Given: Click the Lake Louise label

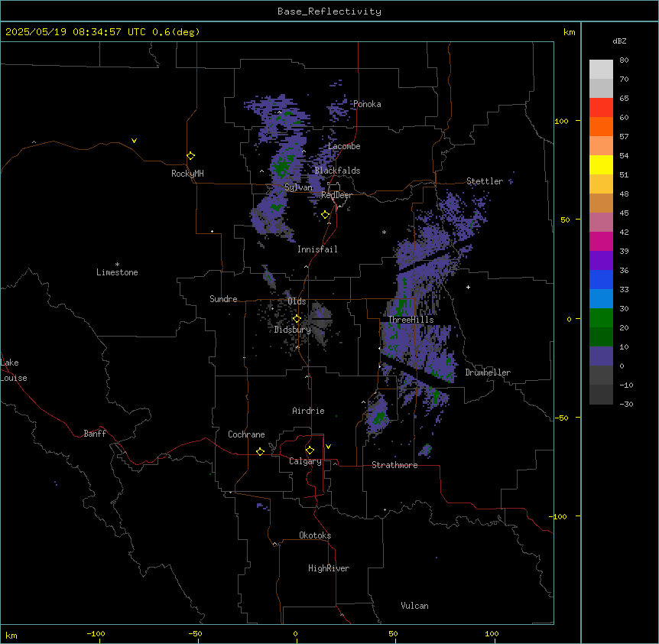Looking at the screenshot, I should (14, 370).
